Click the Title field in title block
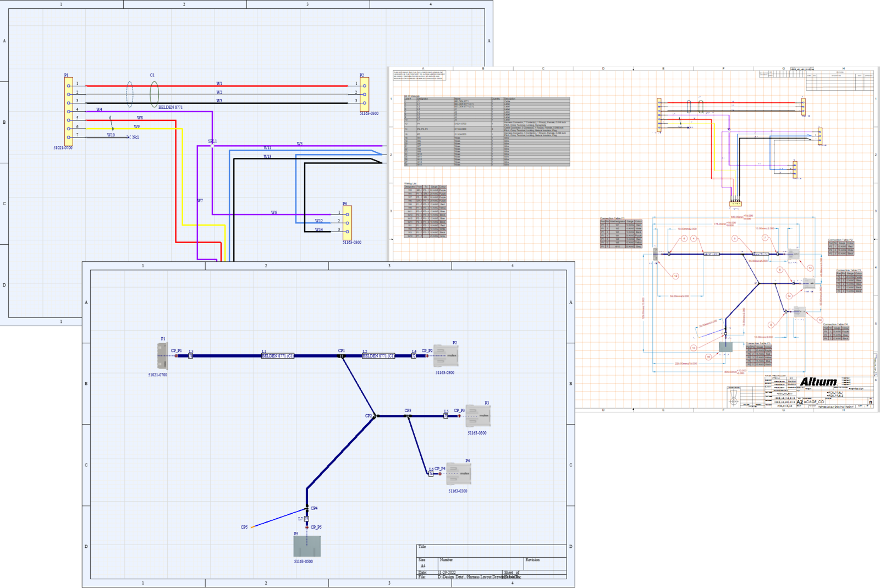 pyautogui.click(x=491, y=551)
